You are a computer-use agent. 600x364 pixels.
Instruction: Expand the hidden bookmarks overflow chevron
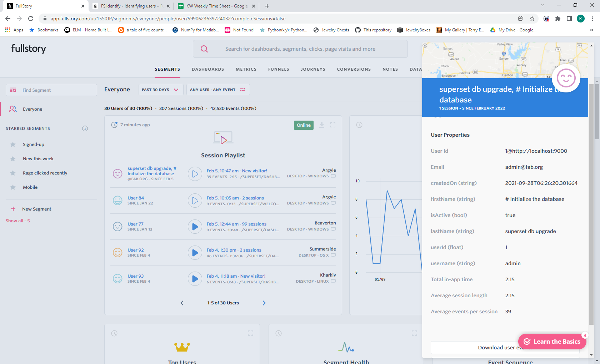point(591,30)
